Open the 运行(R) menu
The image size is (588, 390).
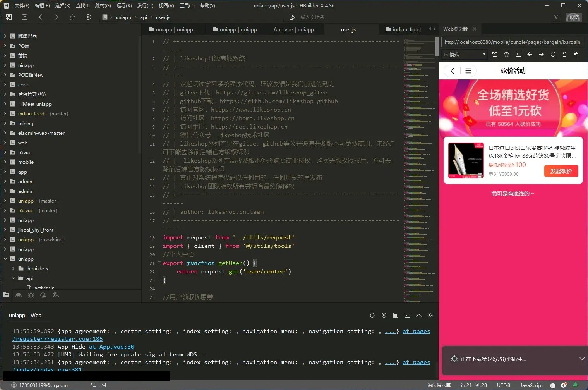click(124, 6)
